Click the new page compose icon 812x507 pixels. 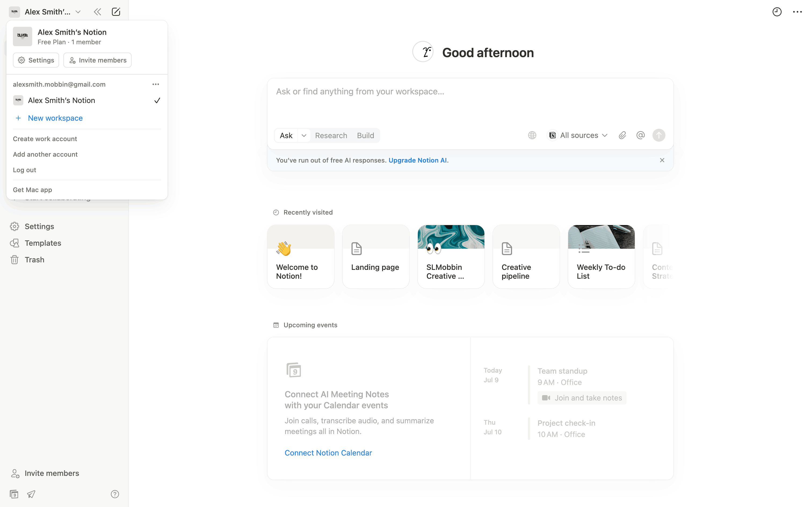116,12
